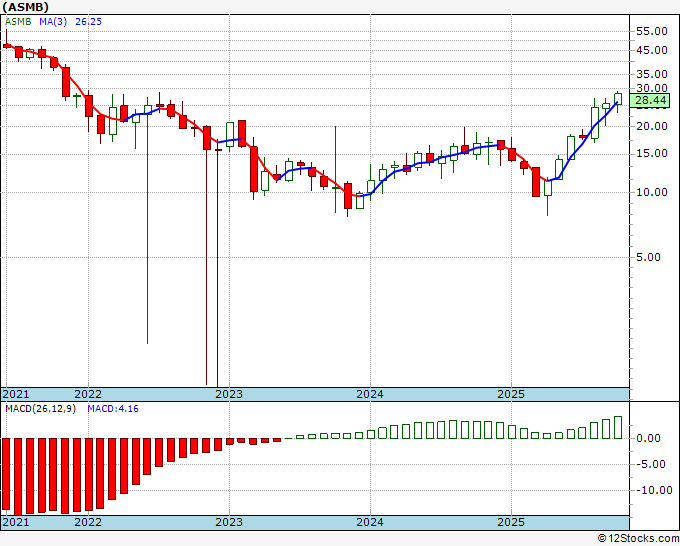Click the 12Stocks.com copyright link
This screenshot has width=680, height=546.
[x=638, y=539]
